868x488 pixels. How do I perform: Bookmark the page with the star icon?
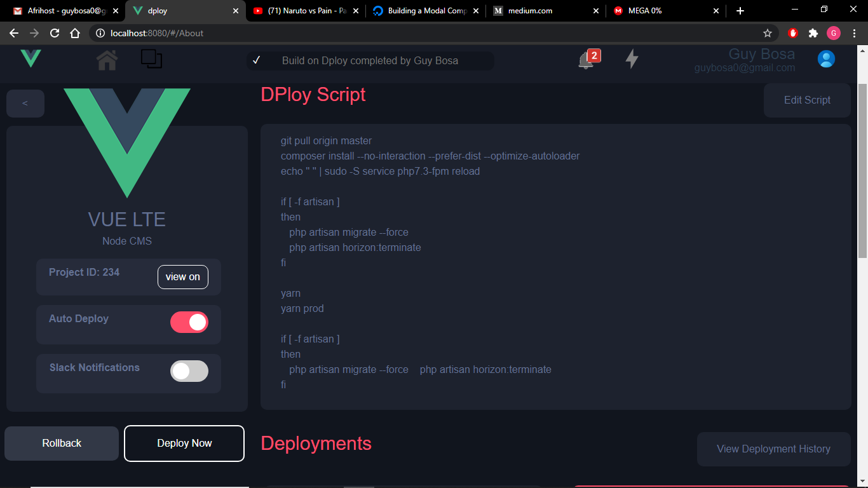[767, 33]
